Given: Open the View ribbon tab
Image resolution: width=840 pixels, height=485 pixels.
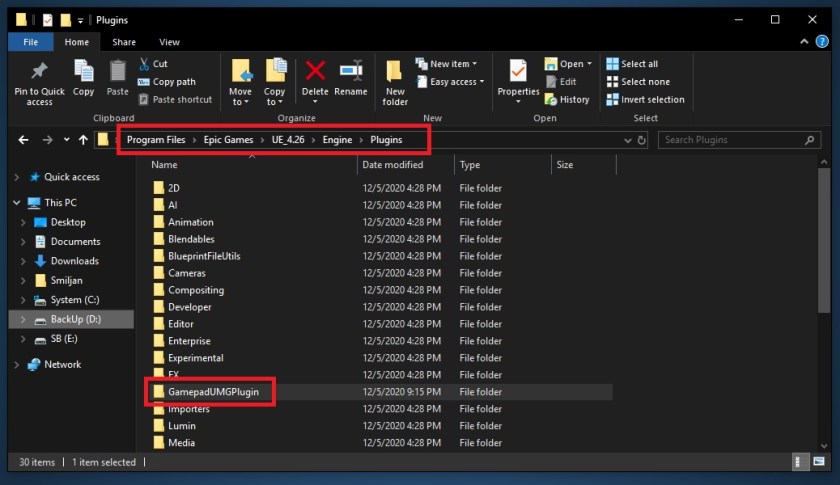Looking at the screenshot, I should (x=169, y=42).
